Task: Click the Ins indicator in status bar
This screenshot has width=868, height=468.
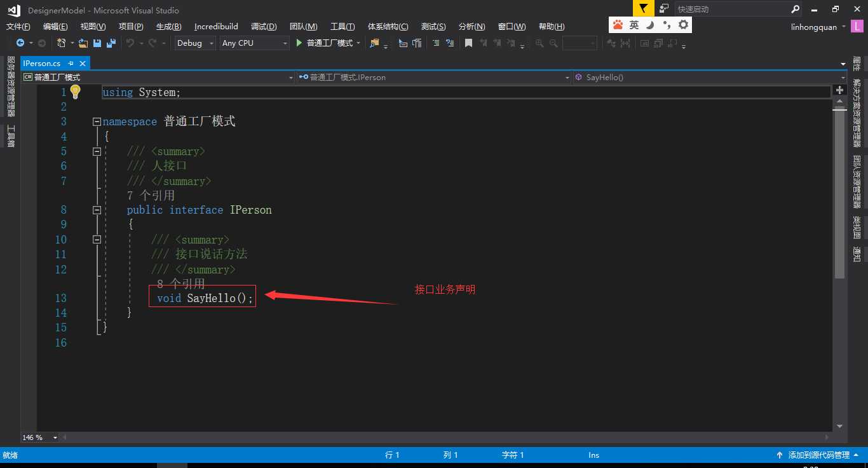Action: (x=593, y=455)
